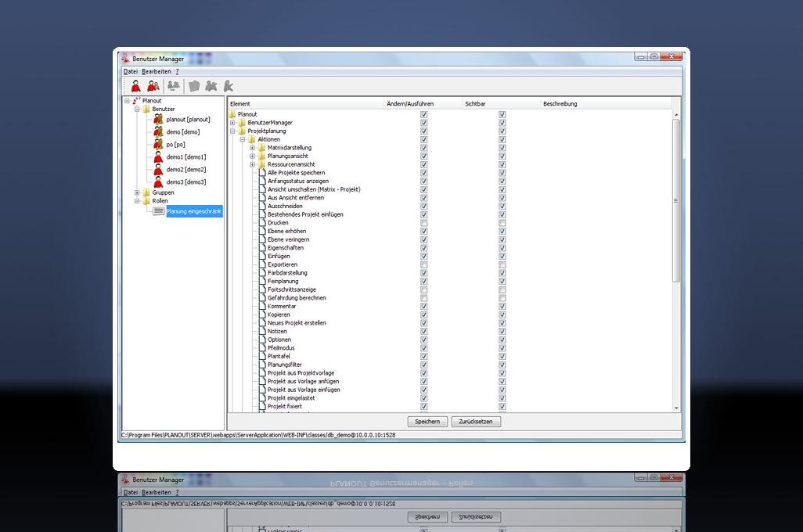Click the Planung eingeschränkt role icon
803x532 pixels.
click(159, 211)
